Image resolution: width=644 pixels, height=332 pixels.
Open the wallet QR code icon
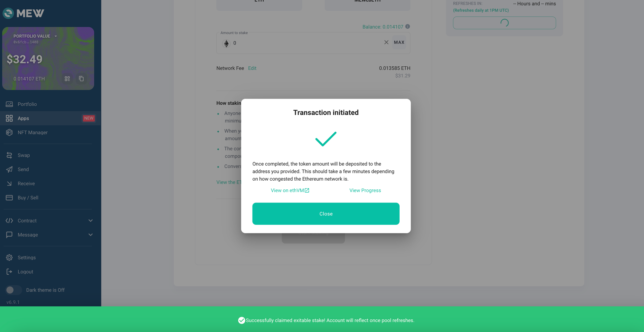(67, 79)
